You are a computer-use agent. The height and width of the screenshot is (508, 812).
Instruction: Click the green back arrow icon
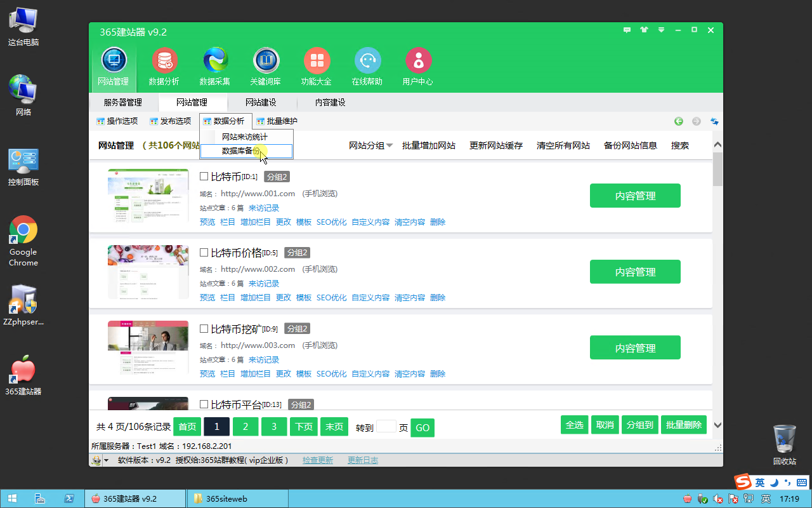pyautogui.click(x=679, y=121)
